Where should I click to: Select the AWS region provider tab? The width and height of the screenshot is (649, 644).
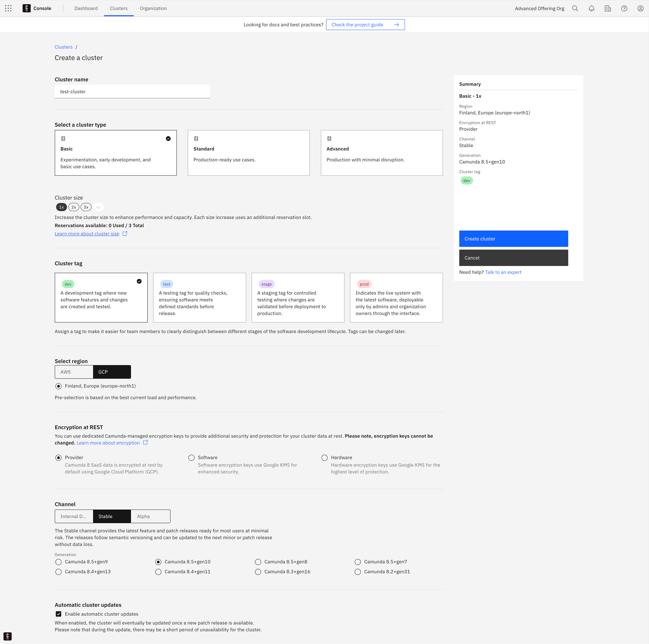(74, 372)
